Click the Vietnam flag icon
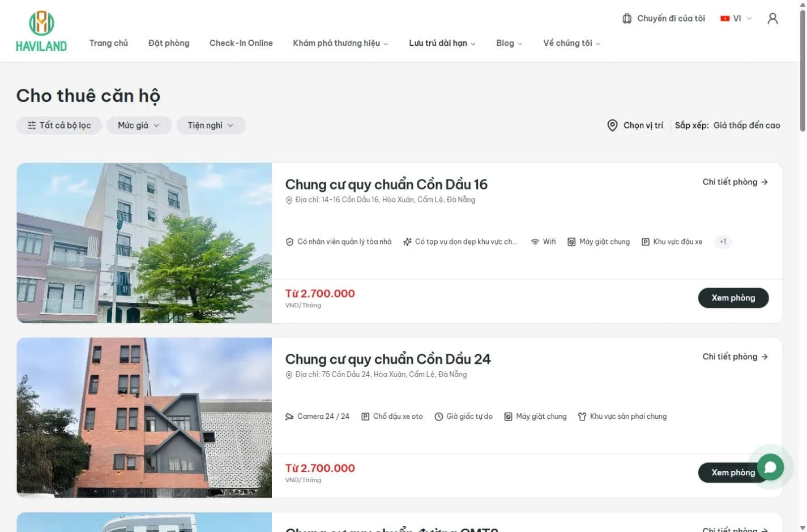The height and width of the screenshot is (532, 807). coord(724,19)
